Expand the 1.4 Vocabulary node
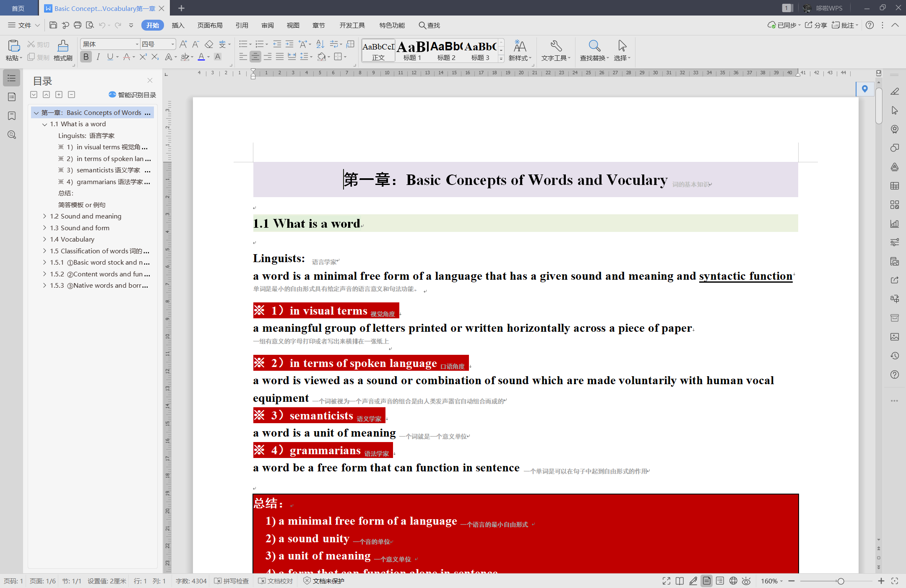The width and height of the screenshot is (906, 588). coord(44,239)
